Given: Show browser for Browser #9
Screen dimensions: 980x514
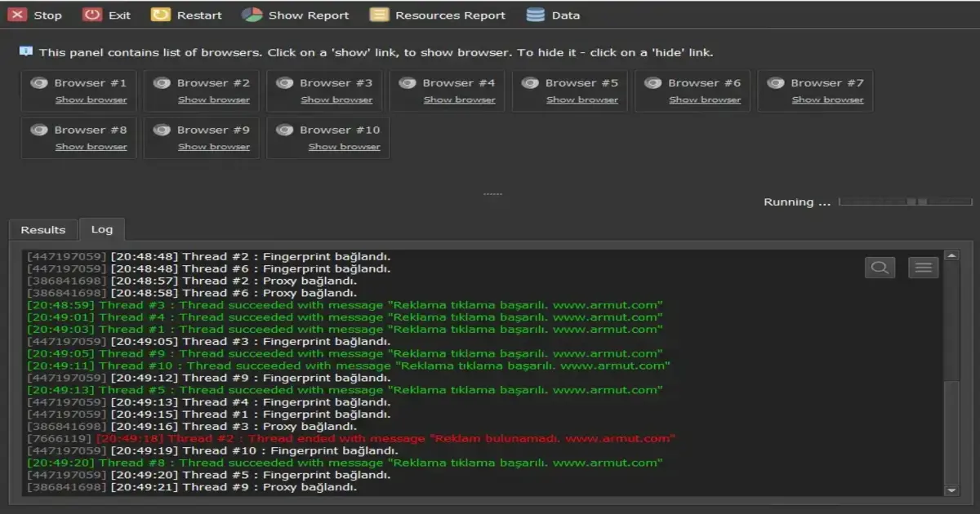Looking at the screenshot, I should coord(214,147).
